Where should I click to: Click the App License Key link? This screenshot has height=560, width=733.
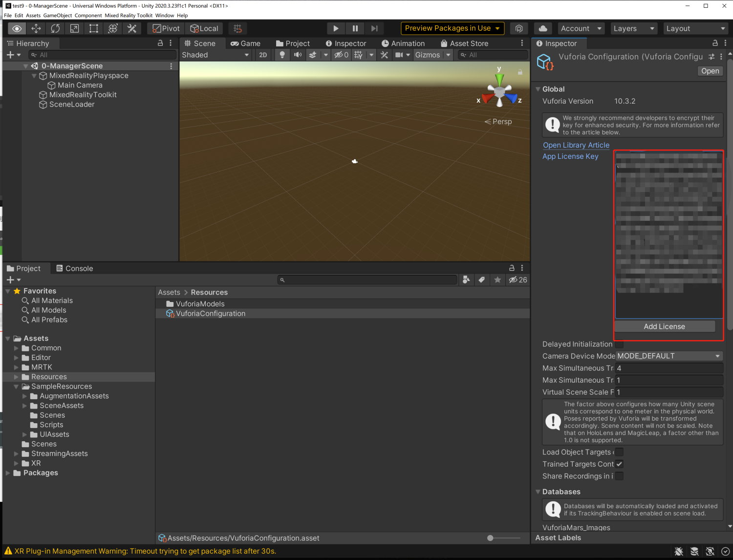(x=570, y=156)
